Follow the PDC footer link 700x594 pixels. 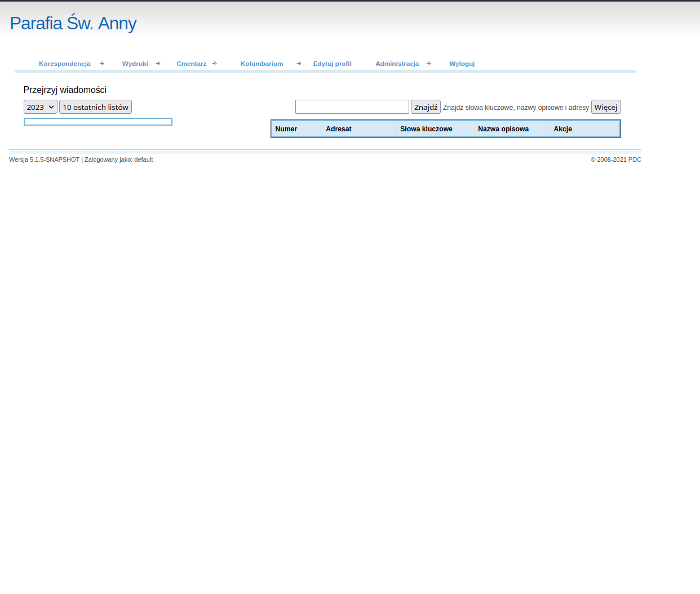(x=635, y=159)
